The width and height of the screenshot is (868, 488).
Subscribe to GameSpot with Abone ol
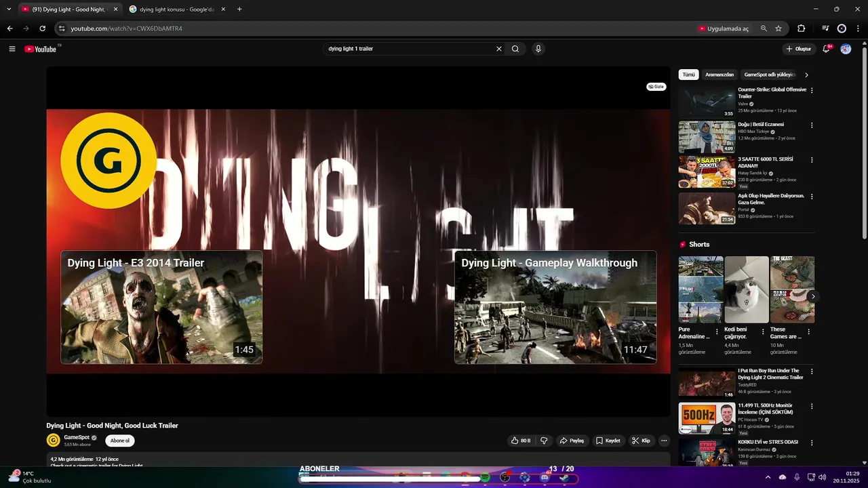[120, 441]
